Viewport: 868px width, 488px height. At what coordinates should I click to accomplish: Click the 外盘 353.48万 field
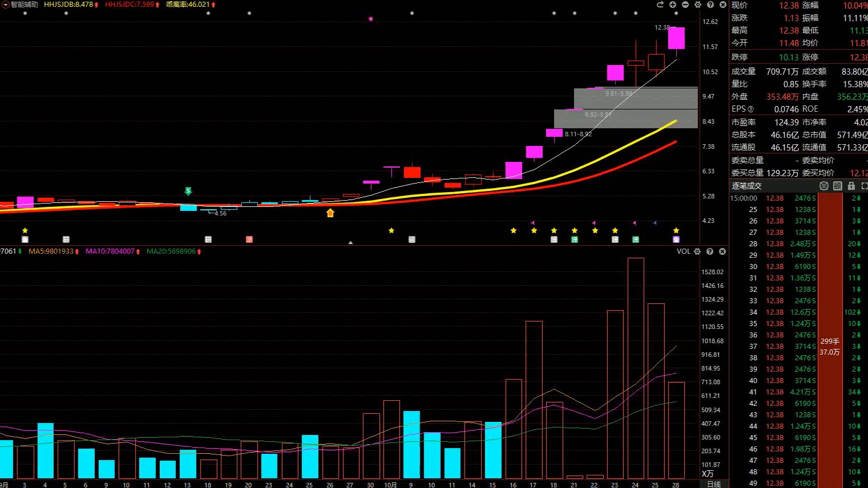765,96
